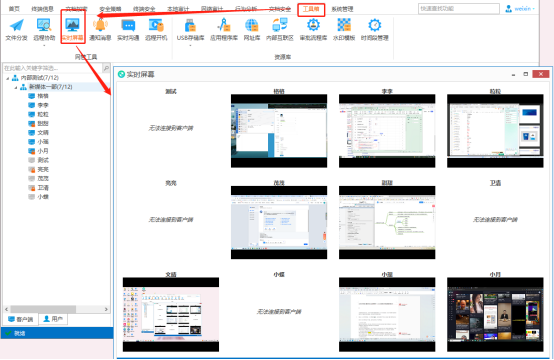
Task: Select the offline 测试 computer in the tree
Action: (x=39, y=160)
